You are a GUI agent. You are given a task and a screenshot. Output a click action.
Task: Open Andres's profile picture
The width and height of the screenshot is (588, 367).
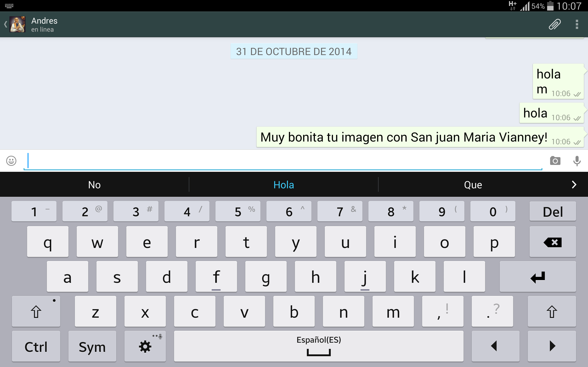(17, 24)
